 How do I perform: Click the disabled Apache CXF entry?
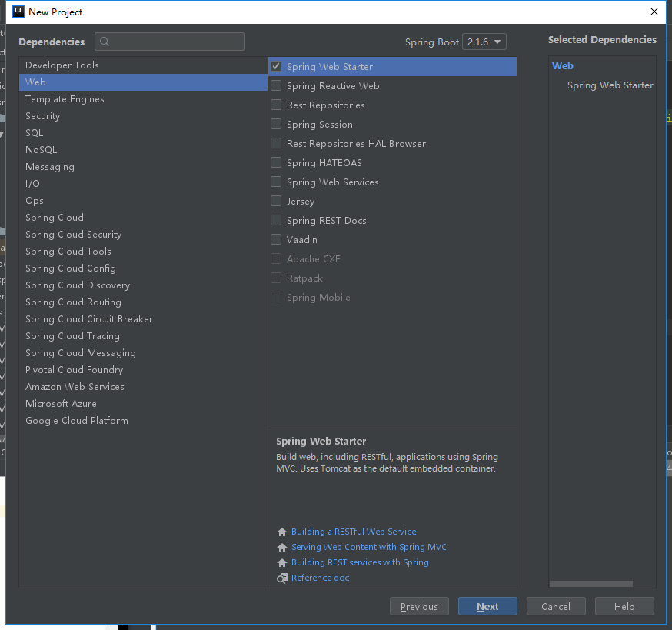coord(392,259)
